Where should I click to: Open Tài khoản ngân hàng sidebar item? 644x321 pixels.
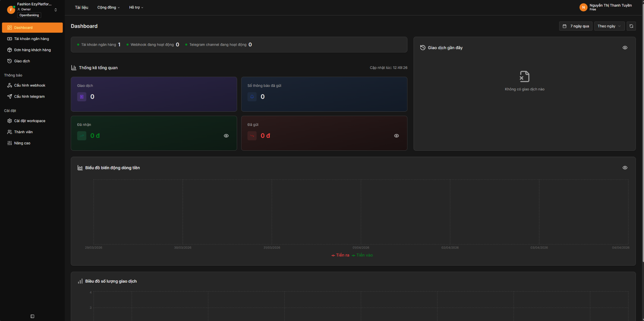tap(31, 39)
